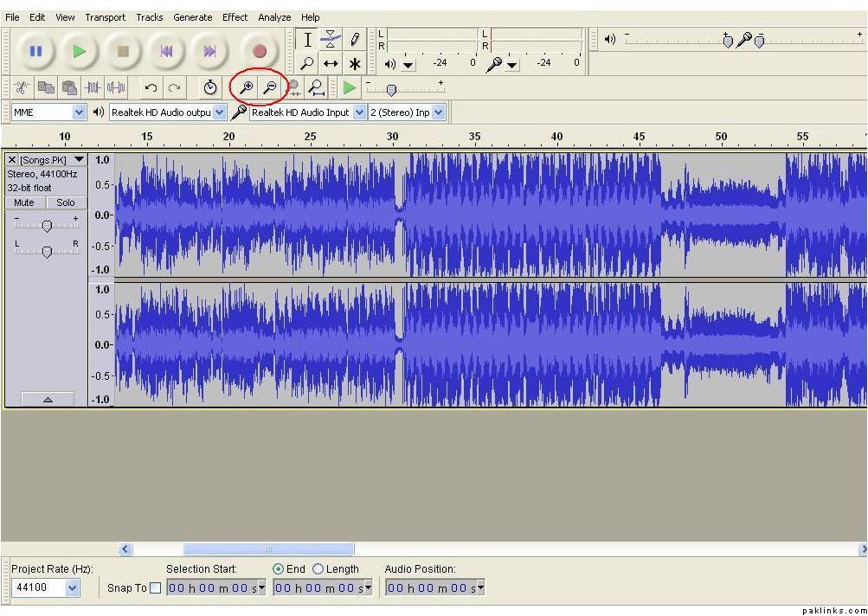Click the Stop button

123,51
